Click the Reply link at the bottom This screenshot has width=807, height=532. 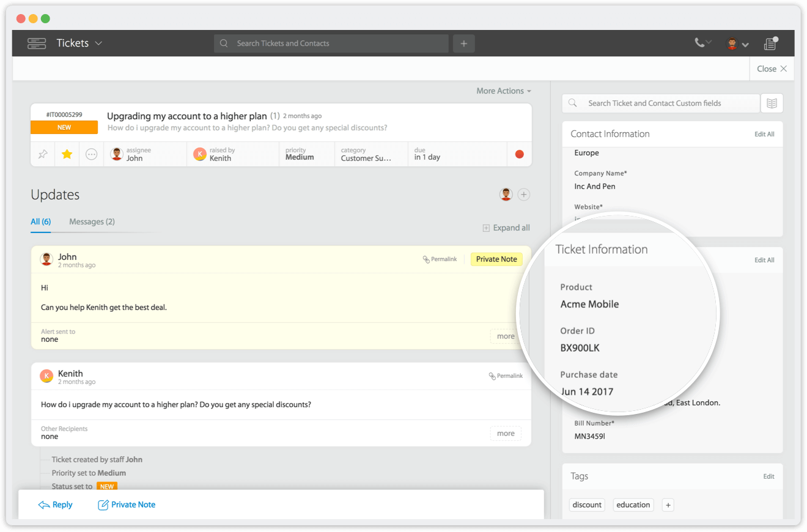(55, 504)
